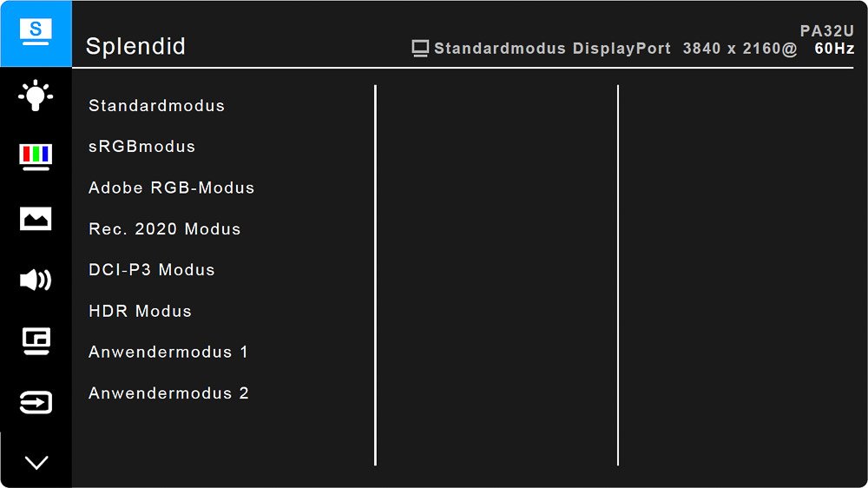Select the Blue Light Filter bulb icon

36,96
